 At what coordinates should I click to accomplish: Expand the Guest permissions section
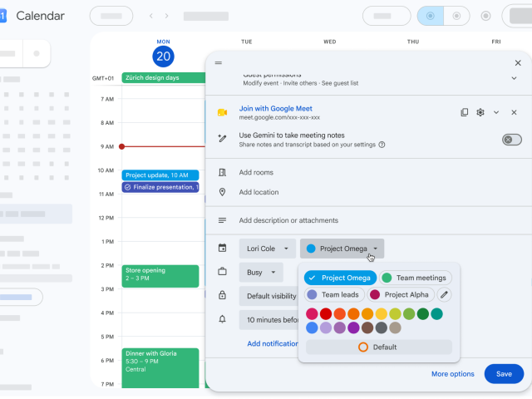(514, 78)
